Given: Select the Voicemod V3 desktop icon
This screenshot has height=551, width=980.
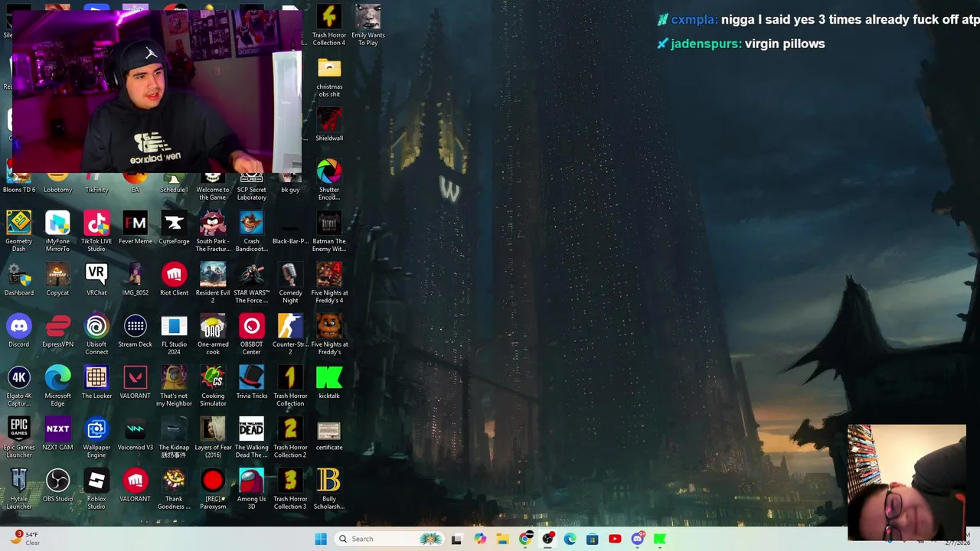Looking at the screenshot, I should coord(136,434).
